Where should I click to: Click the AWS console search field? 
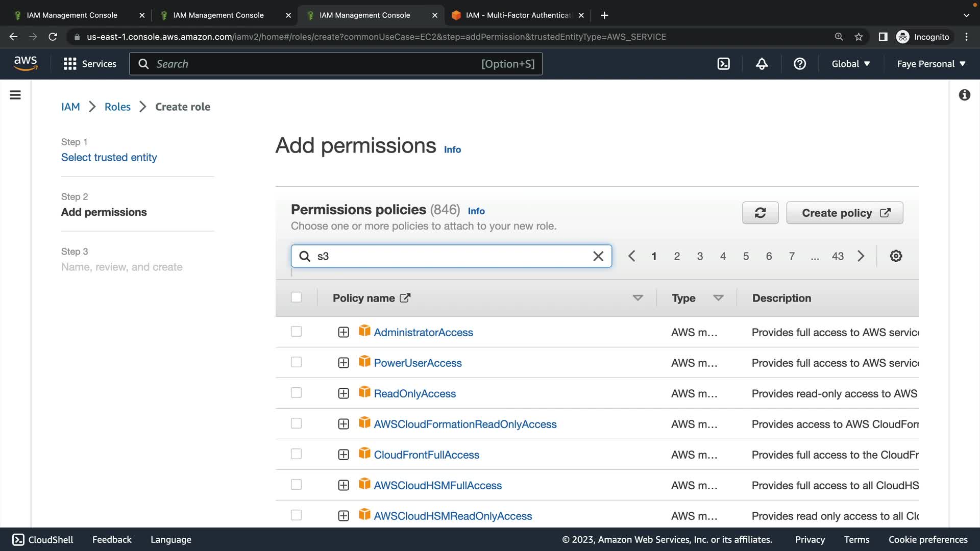[316, 64]
